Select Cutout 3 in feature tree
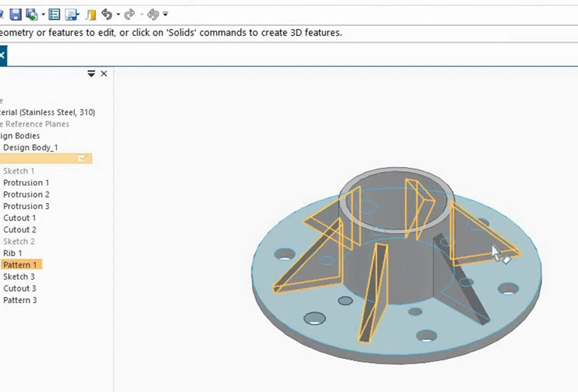The image size is (578, 392). coord(20,288)
